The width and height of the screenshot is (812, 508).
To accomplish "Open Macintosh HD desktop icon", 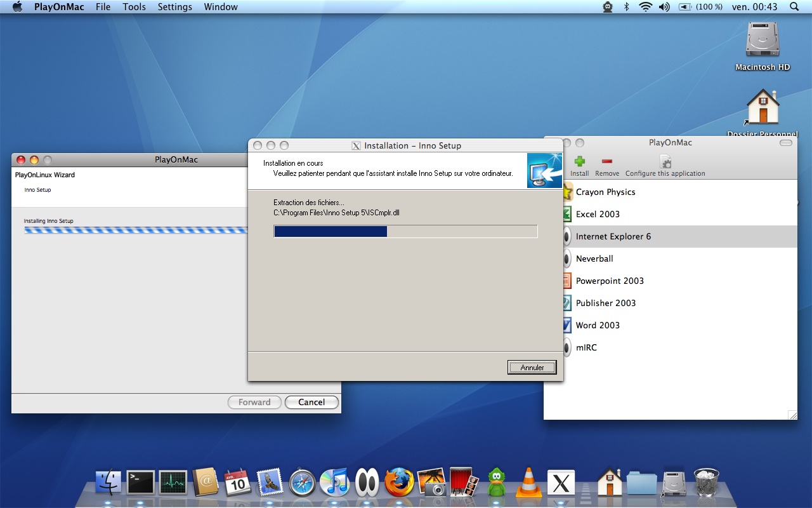I will (x=763, y=47).
